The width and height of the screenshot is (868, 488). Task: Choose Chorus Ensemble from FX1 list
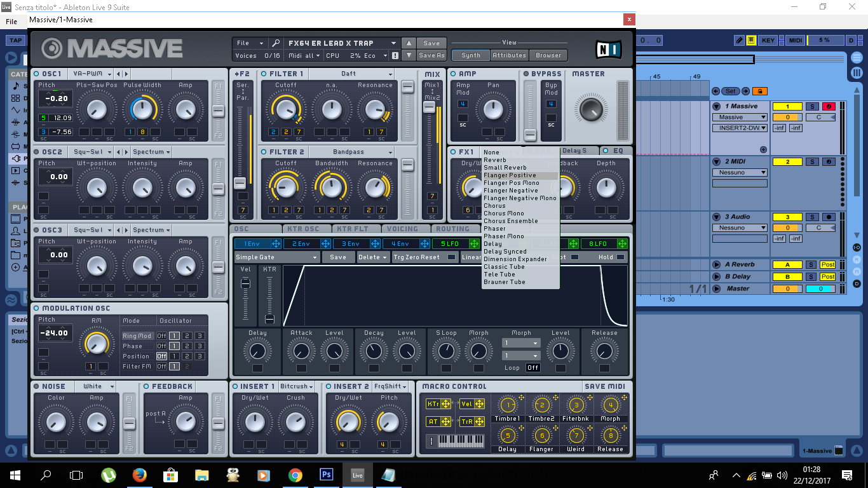pos(520,221)
